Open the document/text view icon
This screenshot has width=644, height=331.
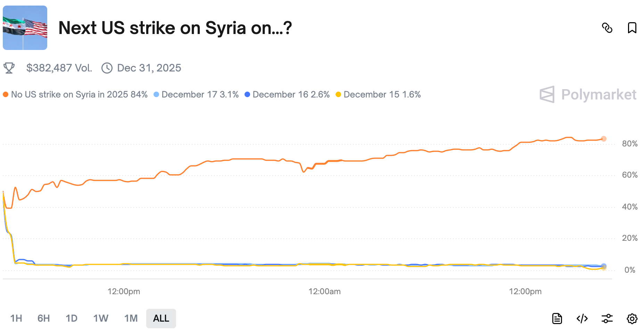(x=557, y=318)
